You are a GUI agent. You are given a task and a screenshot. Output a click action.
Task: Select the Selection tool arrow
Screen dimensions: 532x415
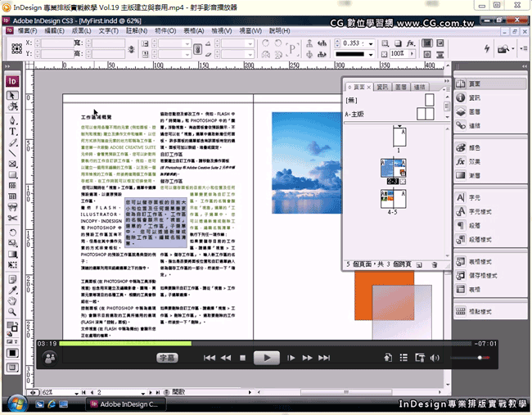pyautogui.click(x=12, y=96)
